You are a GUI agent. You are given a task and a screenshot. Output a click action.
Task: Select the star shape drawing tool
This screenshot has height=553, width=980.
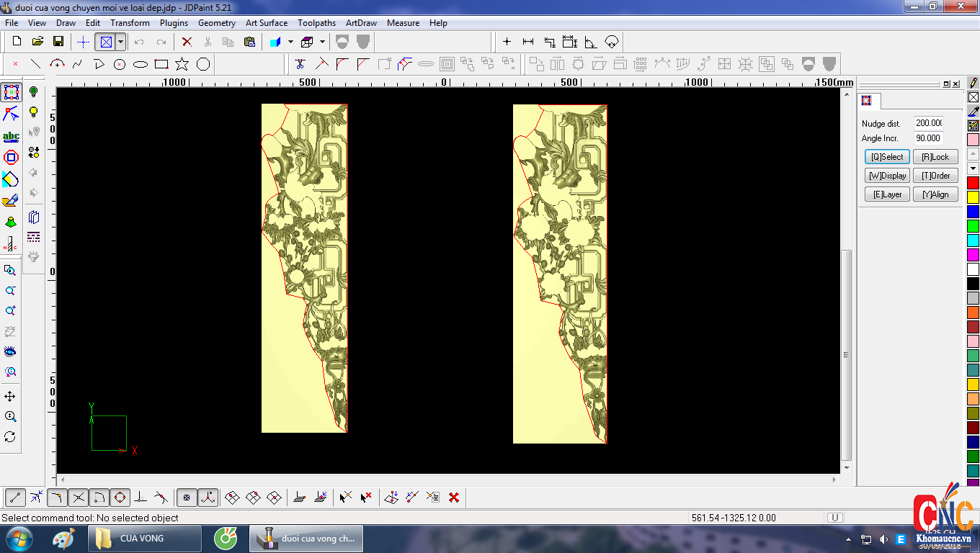pyautogui.click(x=182, y=64)
